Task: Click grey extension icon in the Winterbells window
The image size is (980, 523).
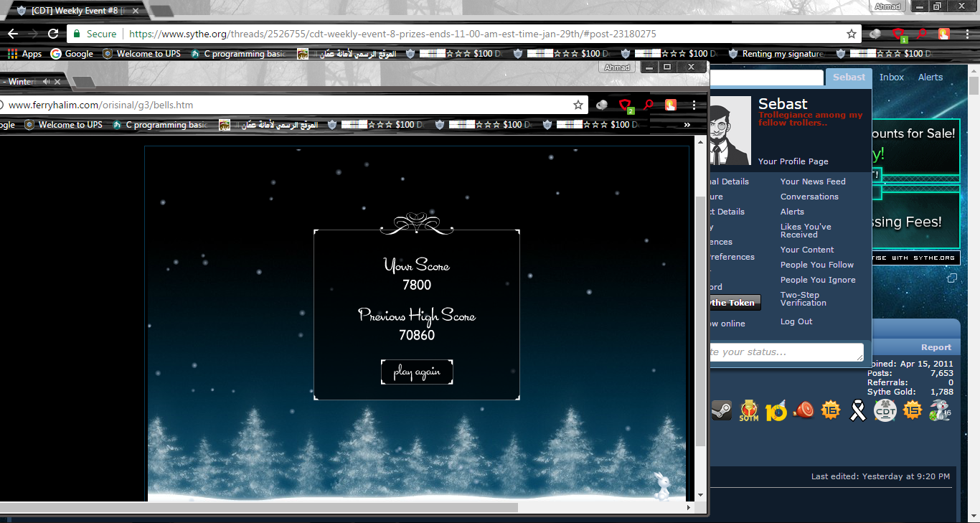Action: [602, 105]
